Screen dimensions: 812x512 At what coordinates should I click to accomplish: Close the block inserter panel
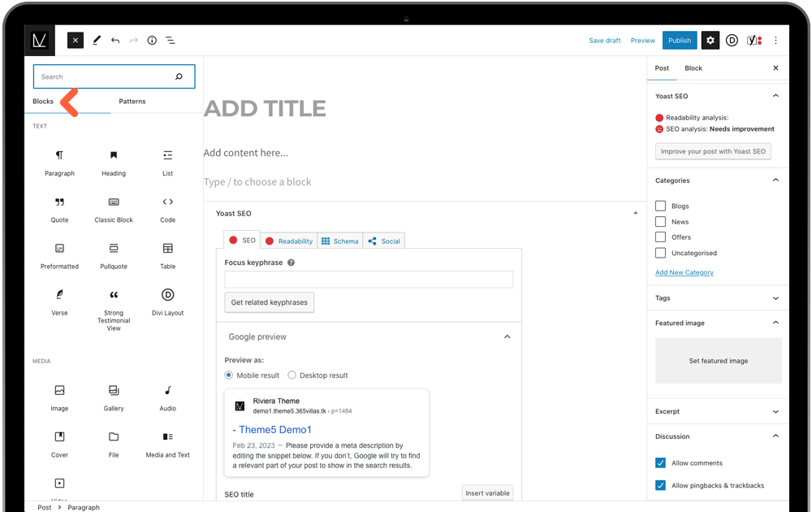[75, 41]
